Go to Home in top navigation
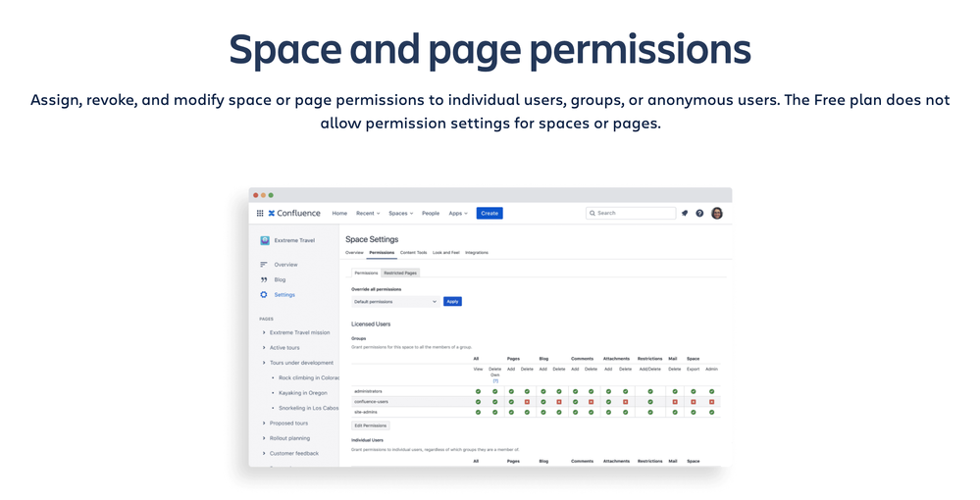The image size is (980, 500). [339, 213]
